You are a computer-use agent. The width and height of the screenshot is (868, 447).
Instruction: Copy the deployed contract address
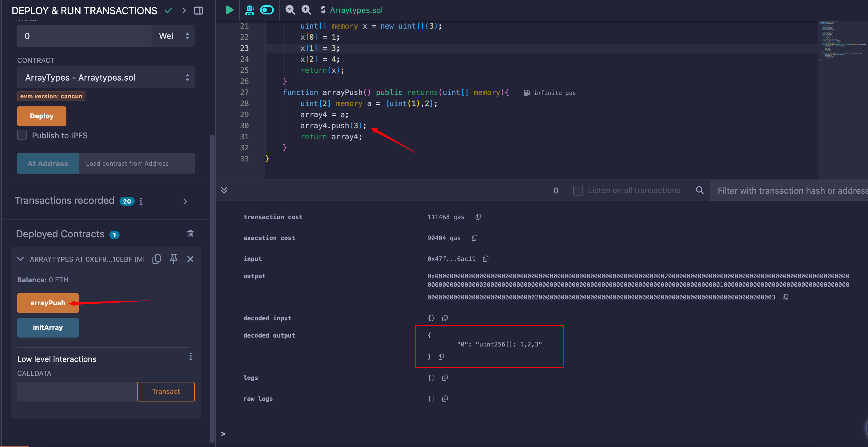[x=157, y=259]
